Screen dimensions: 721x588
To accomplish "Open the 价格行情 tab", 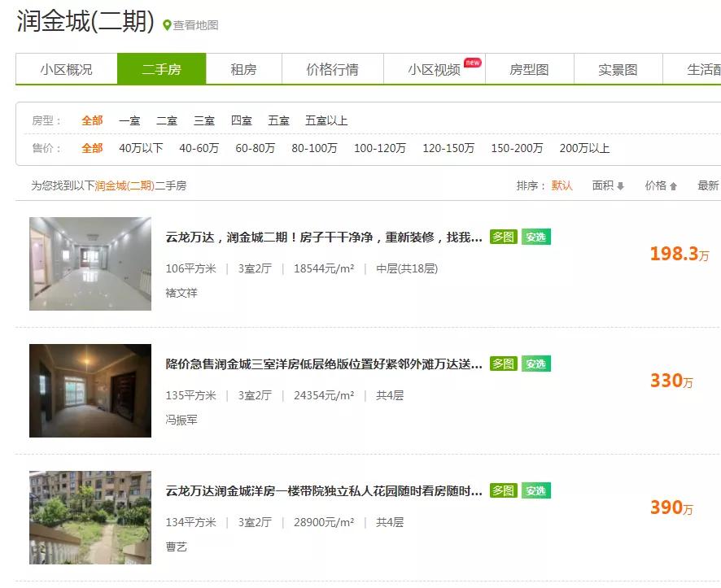I will [x=330, y=69].
